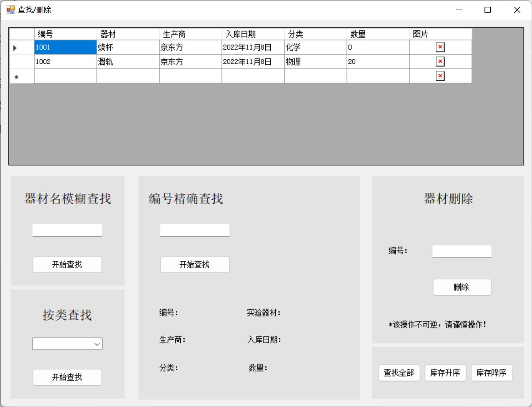Click the 编号精确查找 input field

click(195, 230)
